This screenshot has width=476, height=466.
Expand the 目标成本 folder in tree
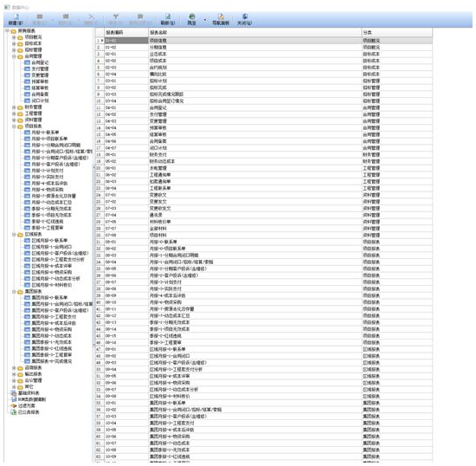[14, 44]
